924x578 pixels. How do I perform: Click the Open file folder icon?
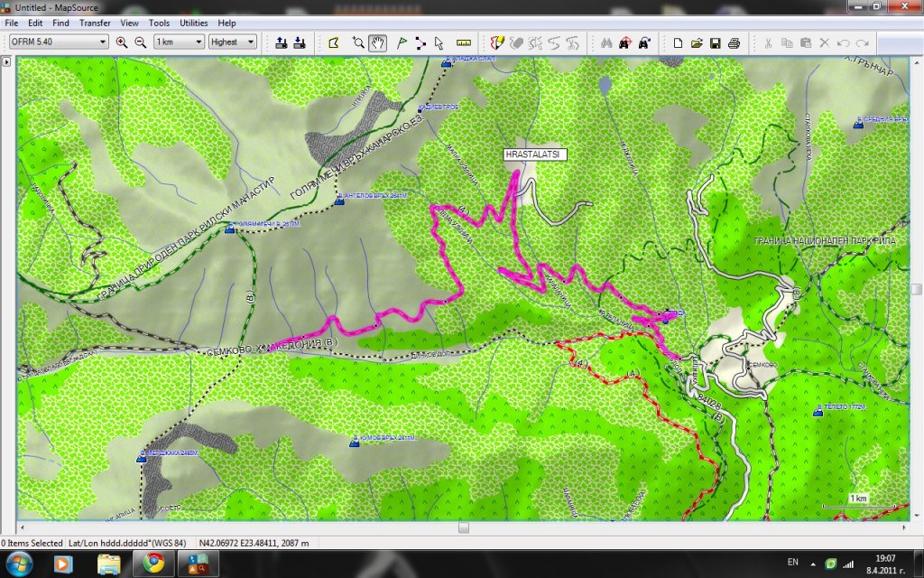pos(697,42)
